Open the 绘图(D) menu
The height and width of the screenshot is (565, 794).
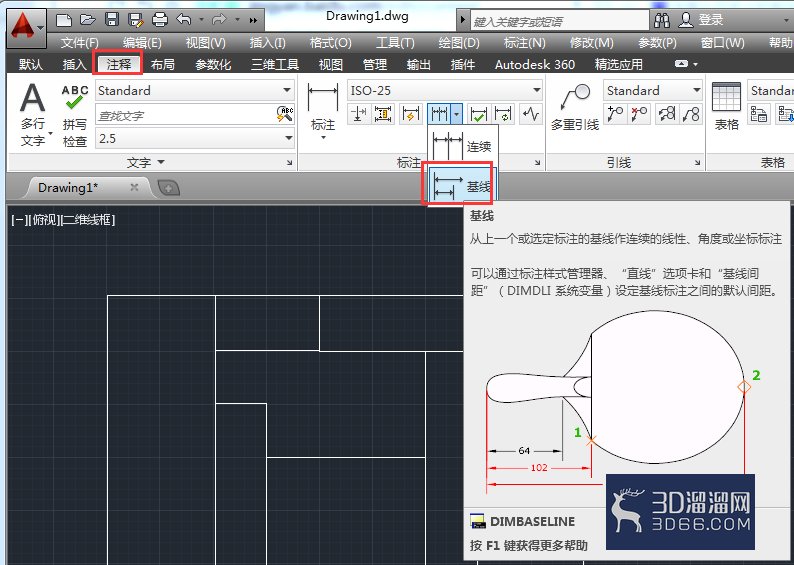(459, 43)
